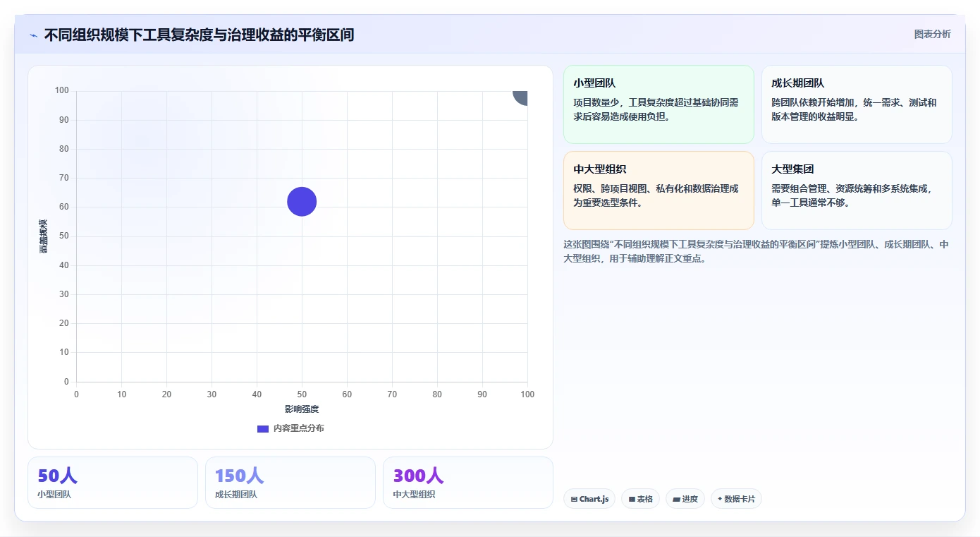980x537 pixels.
Task: Click the lightning icon beside the chart title
Action: (x=33, y=35)
